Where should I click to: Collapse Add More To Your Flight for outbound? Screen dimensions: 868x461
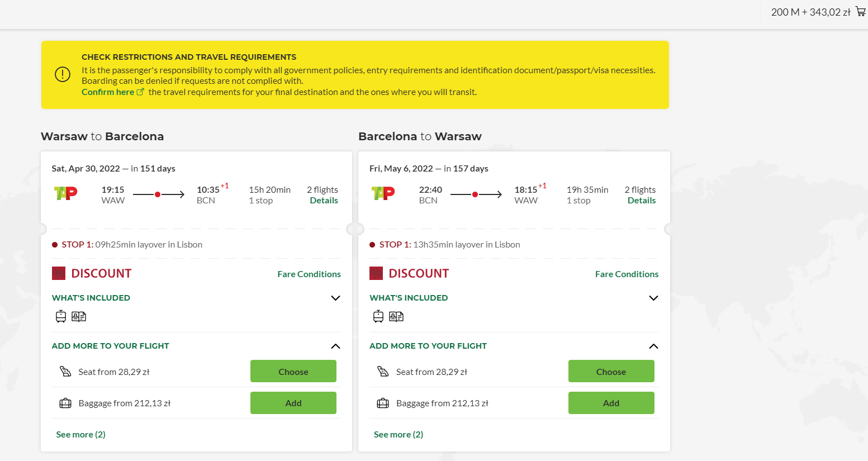[x=335, y=346]
